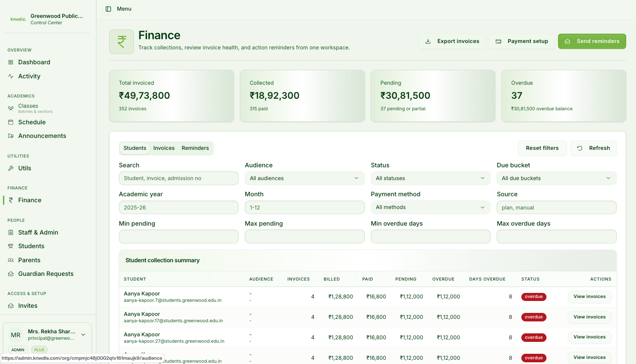
Task: Click the DAYS OVERDUE column header
Action: tap(487, 279)
